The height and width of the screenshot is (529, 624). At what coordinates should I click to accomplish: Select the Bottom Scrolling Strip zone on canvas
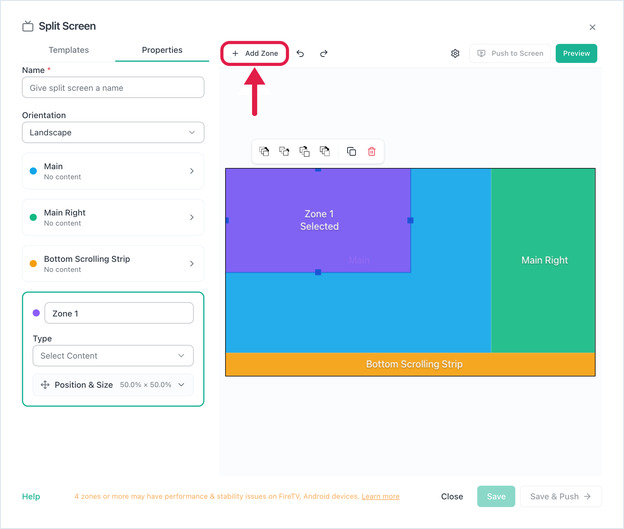[x=410, y=364]
